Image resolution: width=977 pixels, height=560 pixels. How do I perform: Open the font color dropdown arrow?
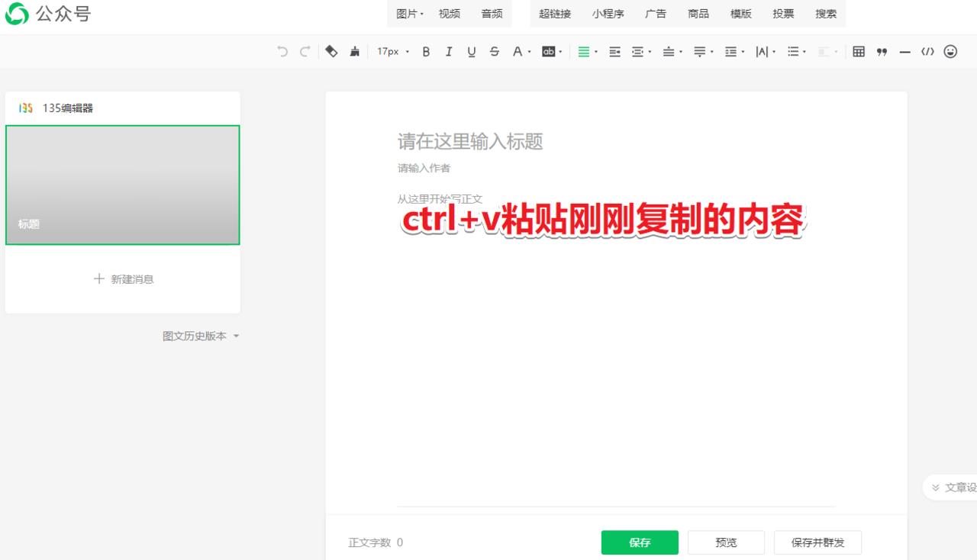point(530,51)
